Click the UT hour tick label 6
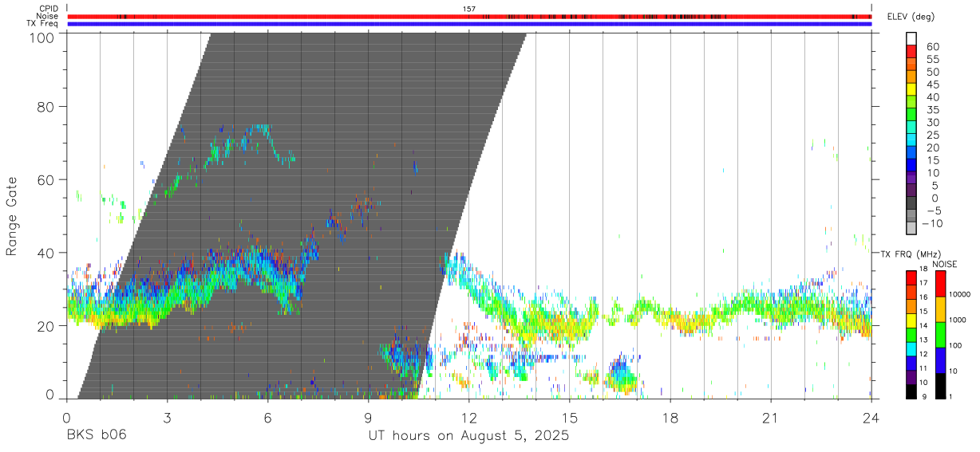This screenshot has height=452, width=980. pyautogui.click(x=267, y=418)
